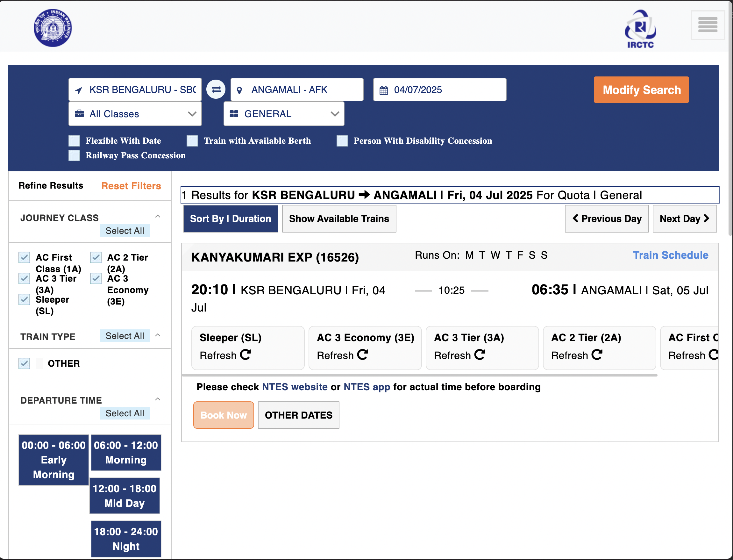Refresh Sleeper (SL) availability
The width and height of the screenshot is (733, 560).
(x=246, y=355)
